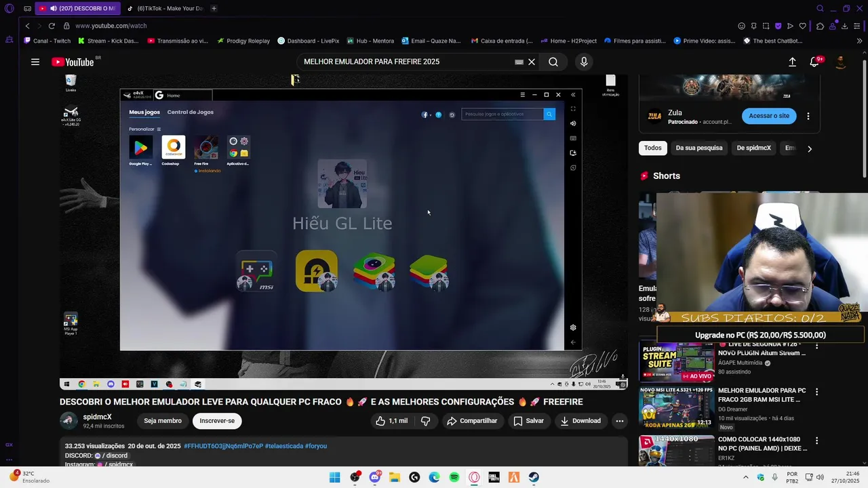Open the YouTube create upload icon

click(x=792, y=62)
